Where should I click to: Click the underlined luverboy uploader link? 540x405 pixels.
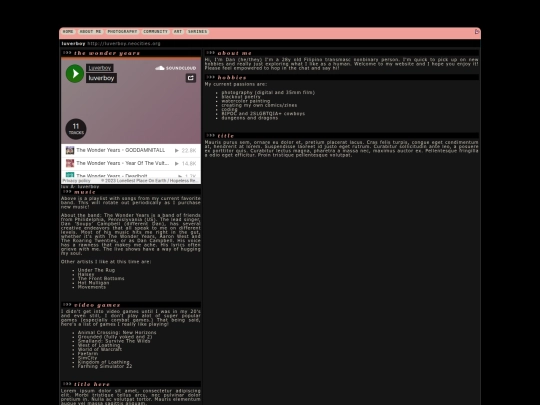point(100,68)
